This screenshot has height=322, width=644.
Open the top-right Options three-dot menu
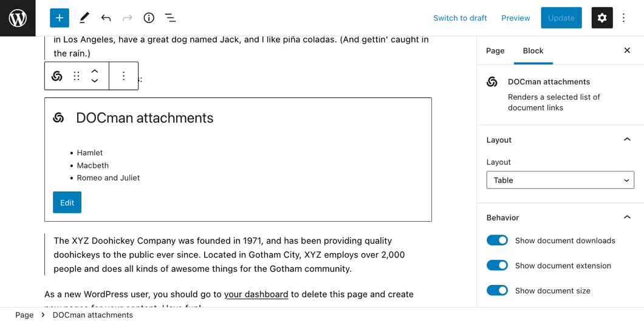click(623, 18)
